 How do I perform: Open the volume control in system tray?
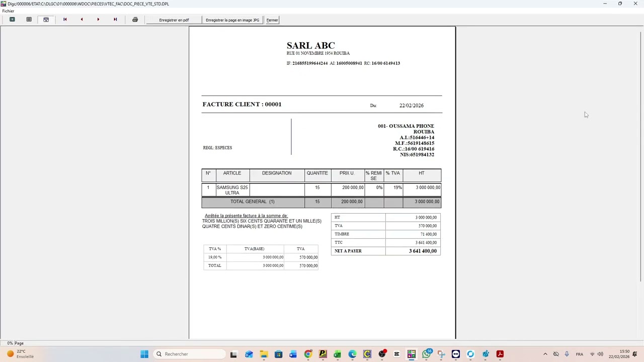tap(600, 354)
